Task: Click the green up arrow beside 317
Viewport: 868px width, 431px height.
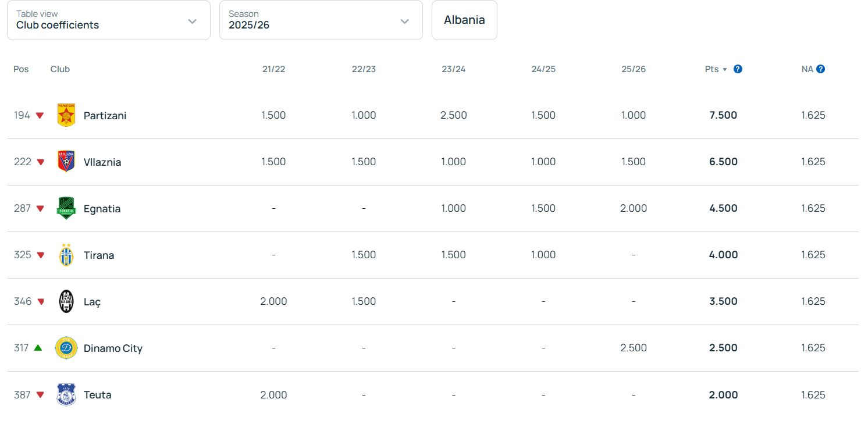Action: pos(38,348)
